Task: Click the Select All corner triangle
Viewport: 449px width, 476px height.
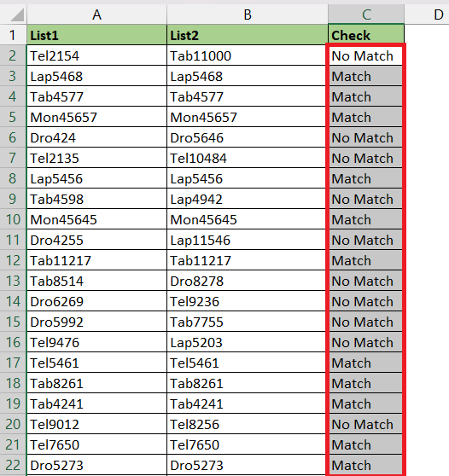Action: click(x=17, y=15)
